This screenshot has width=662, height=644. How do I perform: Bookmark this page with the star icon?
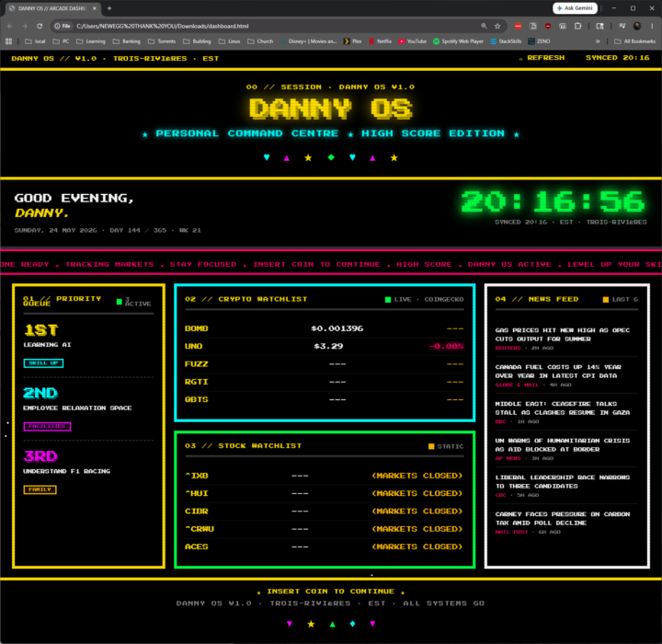497,26
